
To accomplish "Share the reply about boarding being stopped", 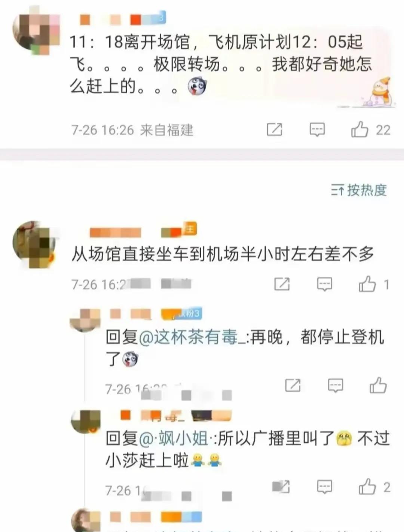I will tap(293, 385).
